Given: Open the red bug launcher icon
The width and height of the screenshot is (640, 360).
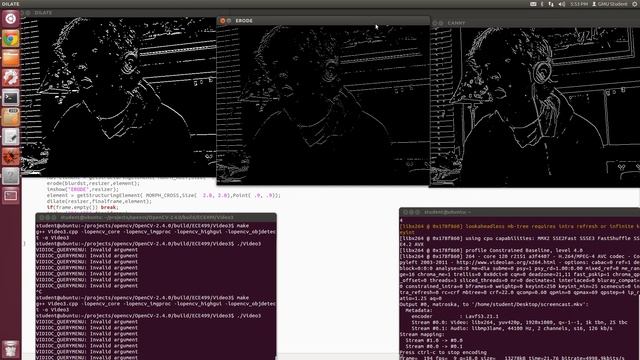Looking at the screenshot, I should click(11, 157).
